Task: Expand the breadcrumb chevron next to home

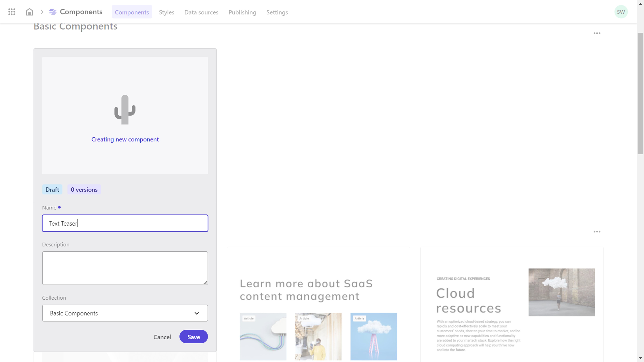Action: pyautogui.click(x=42, y=12)
